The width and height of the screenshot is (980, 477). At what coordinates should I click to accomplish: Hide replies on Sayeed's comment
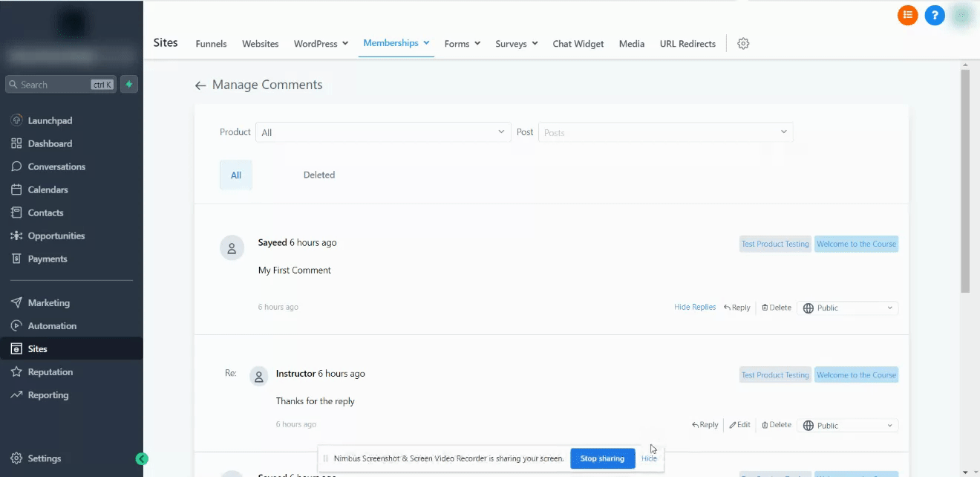pos(695,307)
